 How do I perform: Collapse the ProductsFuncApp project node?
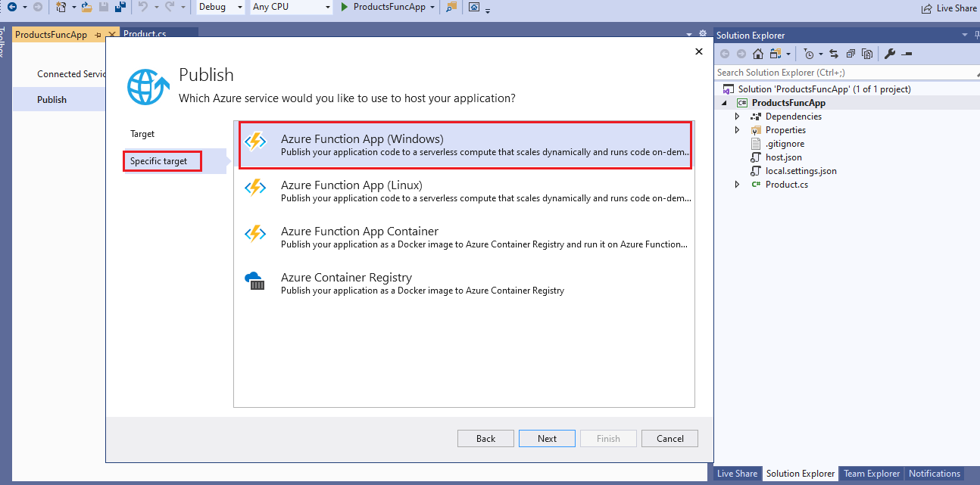[724, 103]
